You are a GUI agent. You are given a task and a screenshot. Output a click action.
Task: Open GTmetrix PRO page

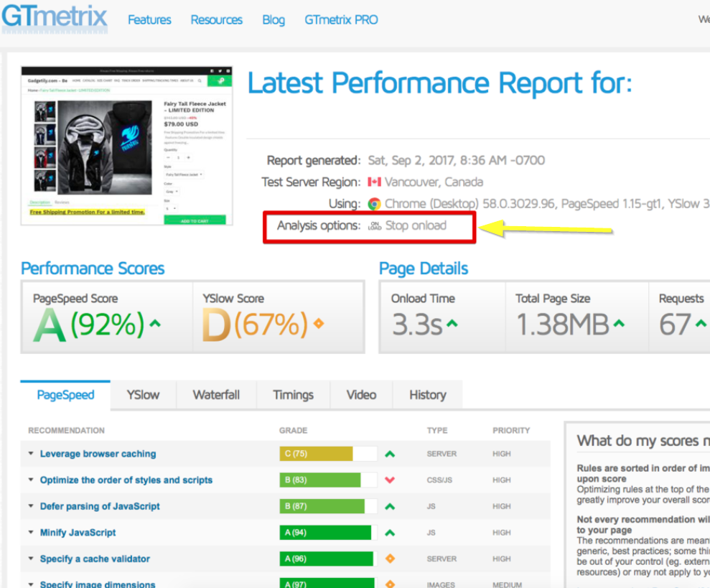click(x=341, y=20)
